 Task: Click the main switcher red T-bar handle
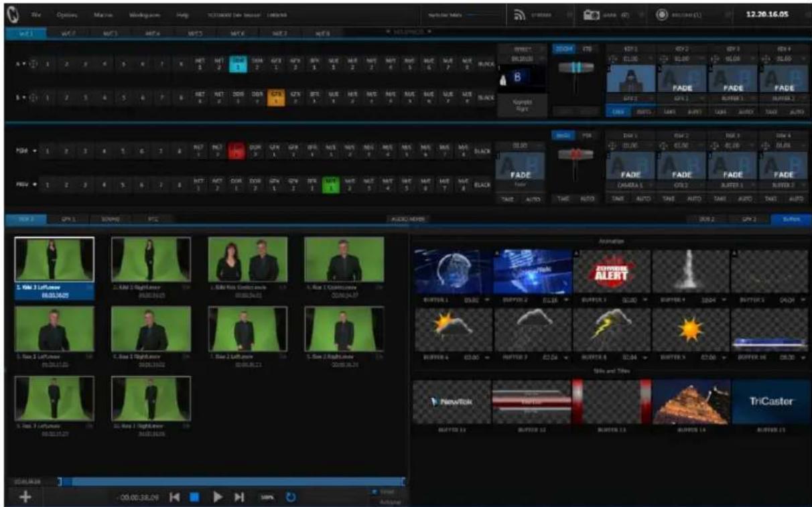coord(574,154)
